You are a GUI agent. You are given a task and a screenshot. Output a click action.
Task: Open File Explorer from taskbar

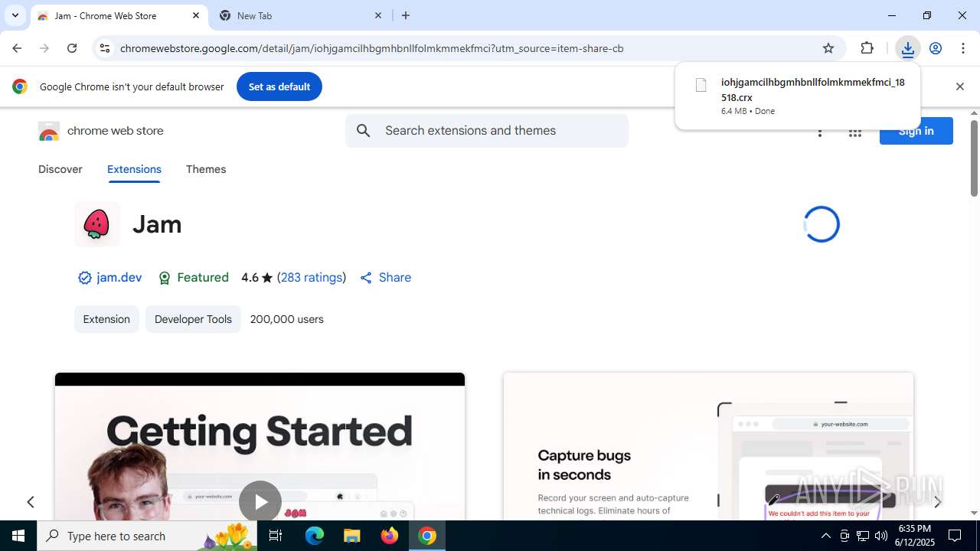(352, 536)
